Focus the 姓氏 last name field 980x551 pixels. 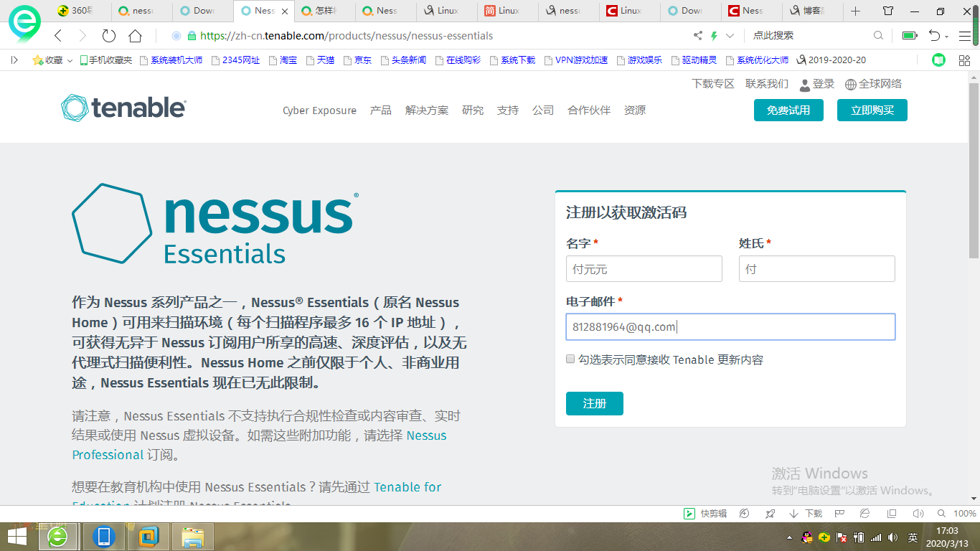pos(817,269)
